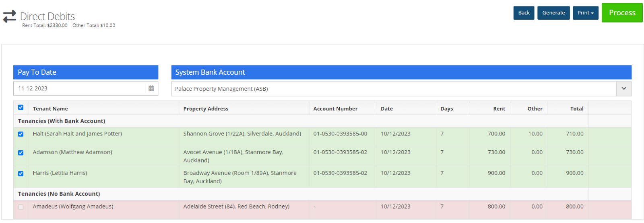This screenshot has height=223, width=644.
Task: Click the disabled Amadeus tenancy checkbox
Action: pos(21,207)
